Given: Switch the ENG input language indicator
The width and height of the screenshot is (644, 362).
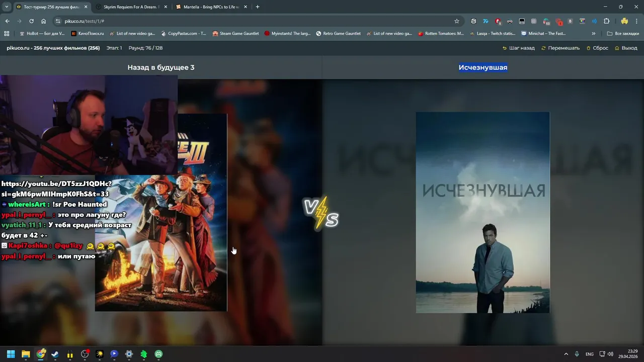Looking at the screenshot, I should tap(589, 354).
